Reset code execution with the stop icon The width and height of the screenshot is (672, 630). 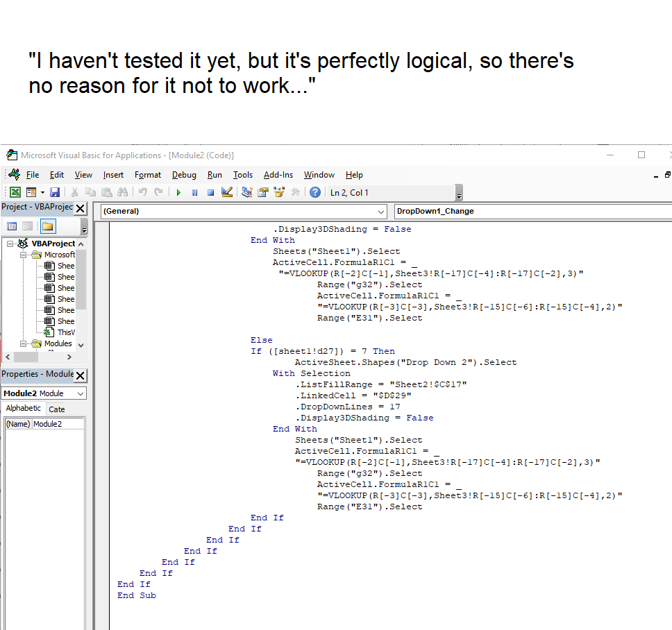click(210, 192)
